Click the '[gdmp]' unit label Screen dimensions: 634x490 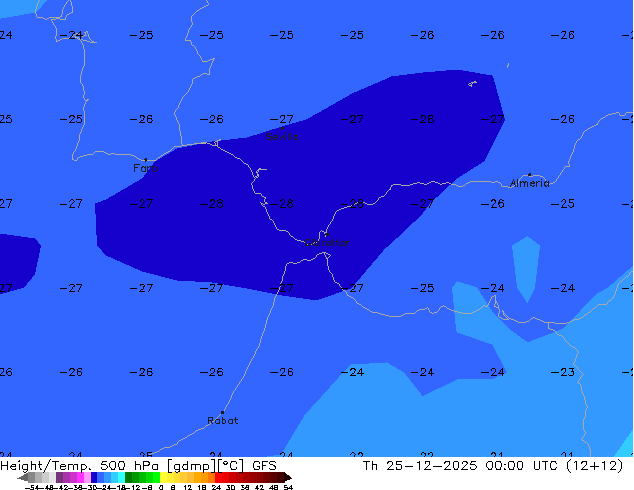pos(192,466)
